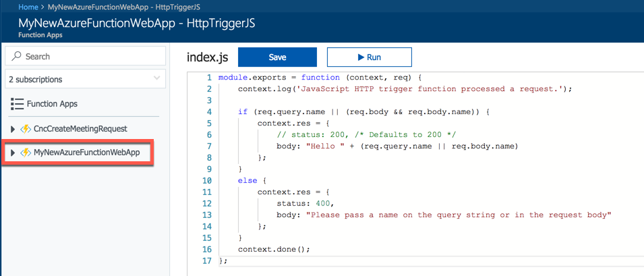Click the Function Apps list icon
The image size is (644, 276).
click(x=17, y=105)
